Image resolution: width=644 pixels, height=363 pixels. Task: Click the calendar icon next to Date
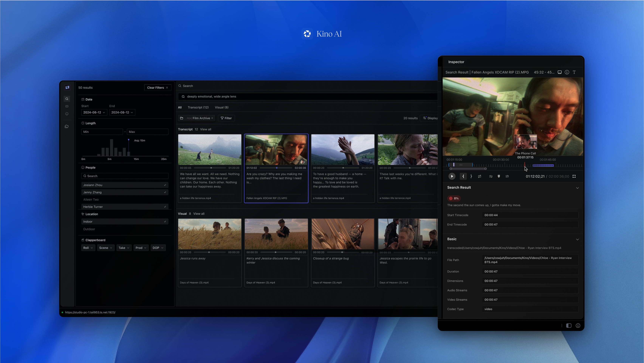(83, 99)
